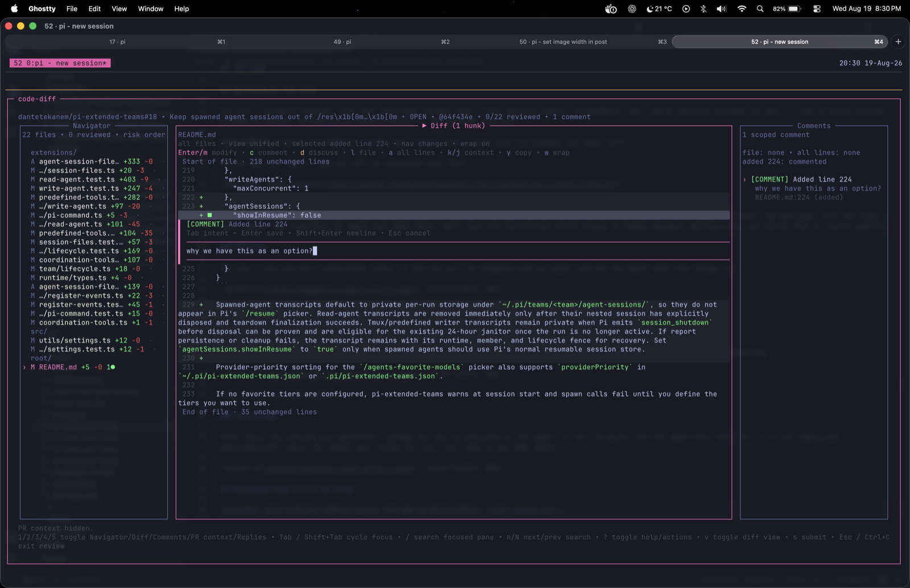Open the View menu
Screen dimensions: 910x588
pos(119,9)
